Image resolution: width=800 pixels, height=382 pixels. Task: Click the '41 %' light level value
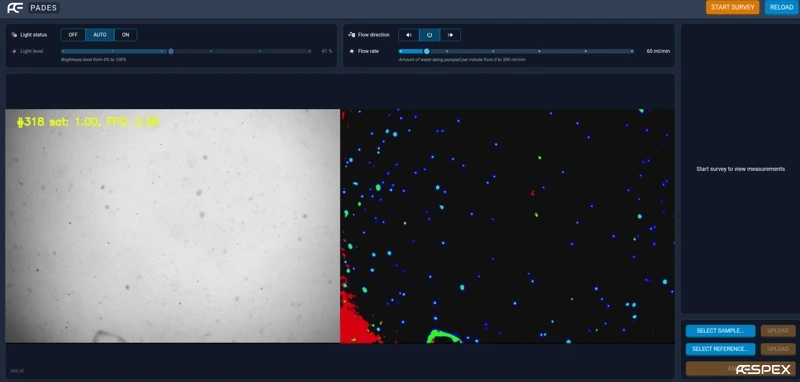[x=327, y=51]
